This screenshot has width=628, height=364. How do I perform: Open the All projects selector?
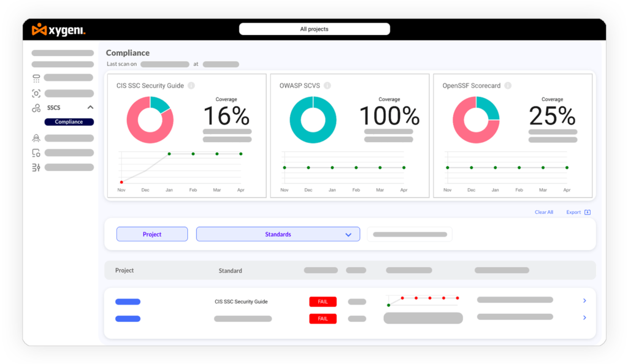point(315,29)
